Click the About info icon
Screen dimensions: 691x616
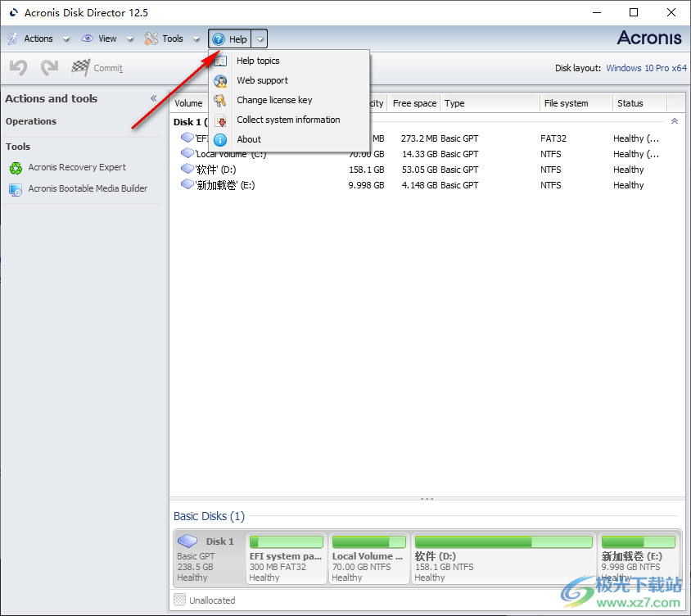click(x=220, y=140)
